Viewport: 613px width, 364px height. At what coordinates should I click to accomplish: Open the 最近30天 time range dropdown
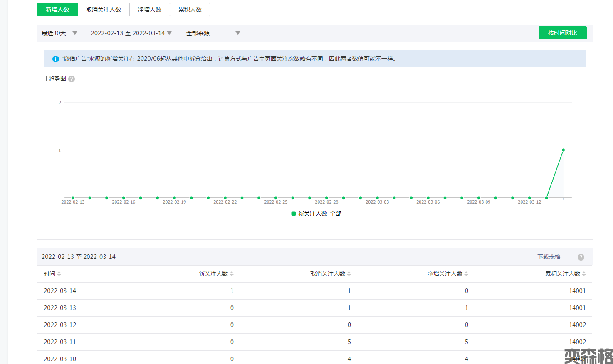(x=59, y=33)
